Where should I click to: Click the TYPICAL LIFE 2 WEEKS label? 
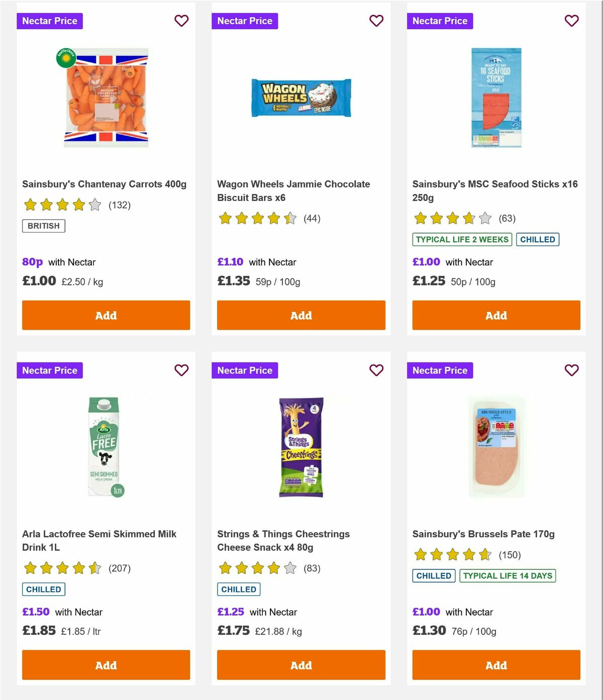(x=462, y=239)
